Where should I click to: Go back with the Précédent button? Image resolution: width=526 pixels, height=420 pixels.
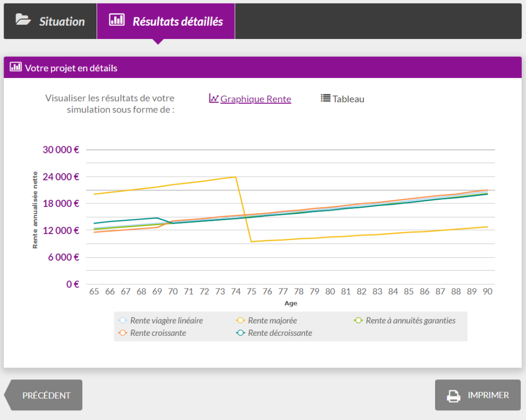pyautogui.click(x=45, y=395)
